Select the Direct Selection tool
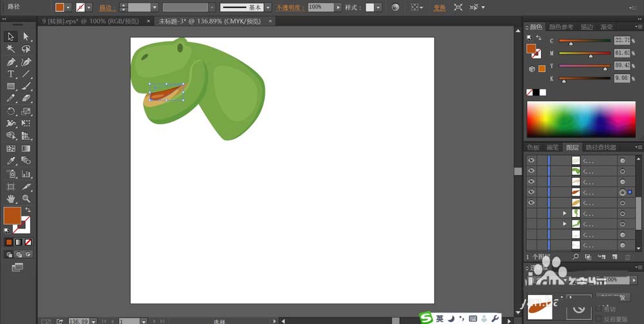The width and height of the screenshot is (644, 324). click(26, 37)
